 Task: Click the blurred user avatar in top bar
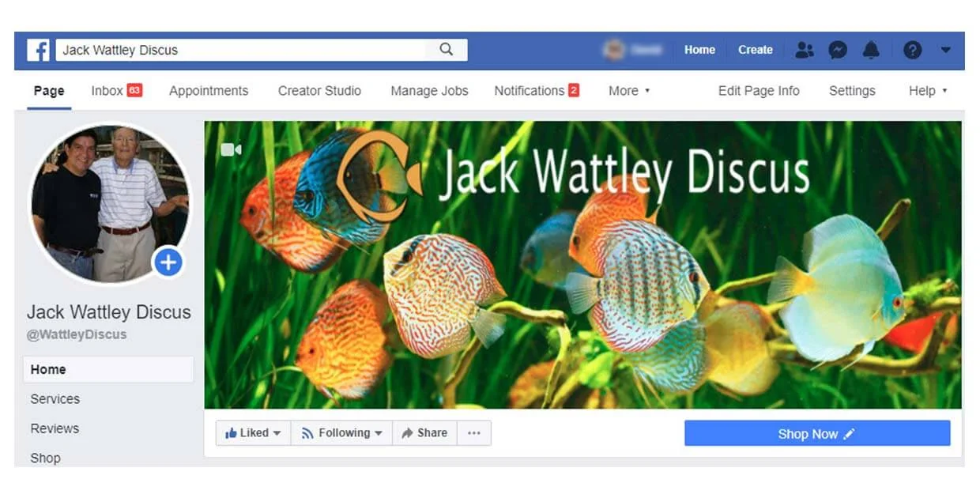(614, 50)
